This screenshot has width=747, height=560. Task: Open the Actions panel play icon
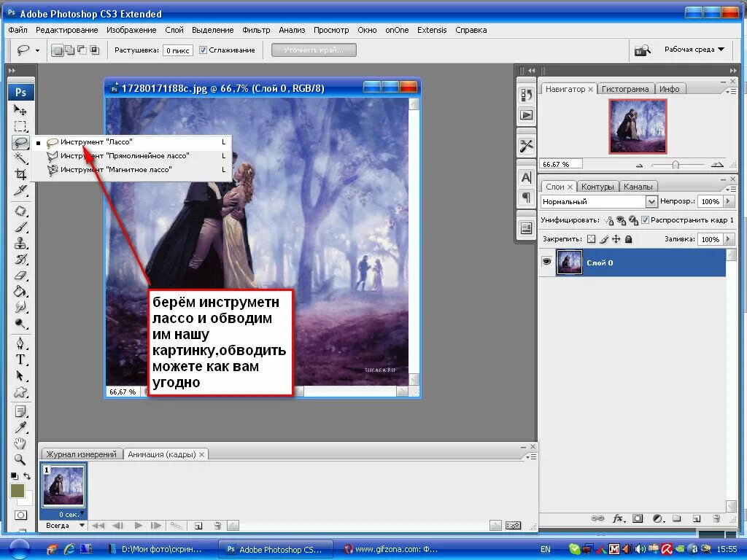[x=527, y=114]
